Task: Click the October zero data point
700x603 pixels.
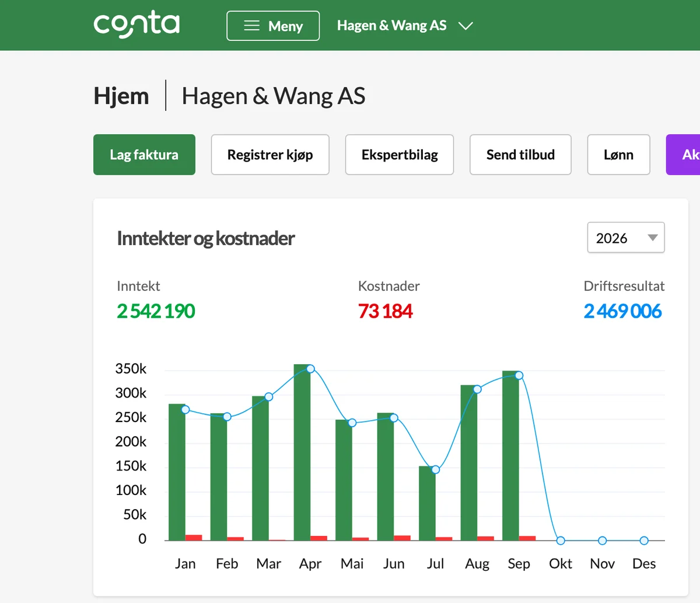Action: (x=561, y=541)
